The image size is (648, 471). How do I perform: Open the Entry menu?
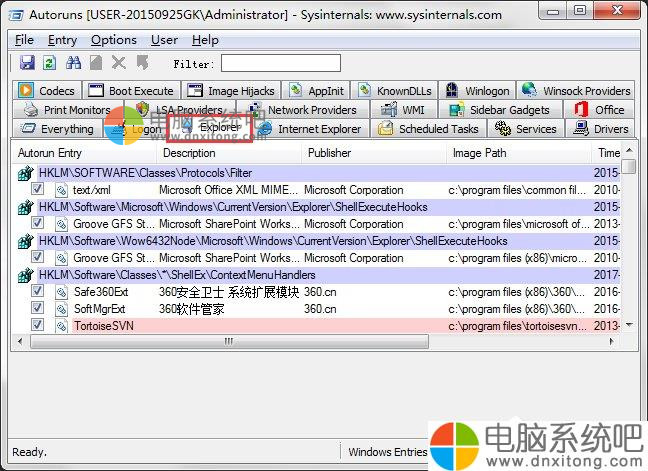coord(62,40)
